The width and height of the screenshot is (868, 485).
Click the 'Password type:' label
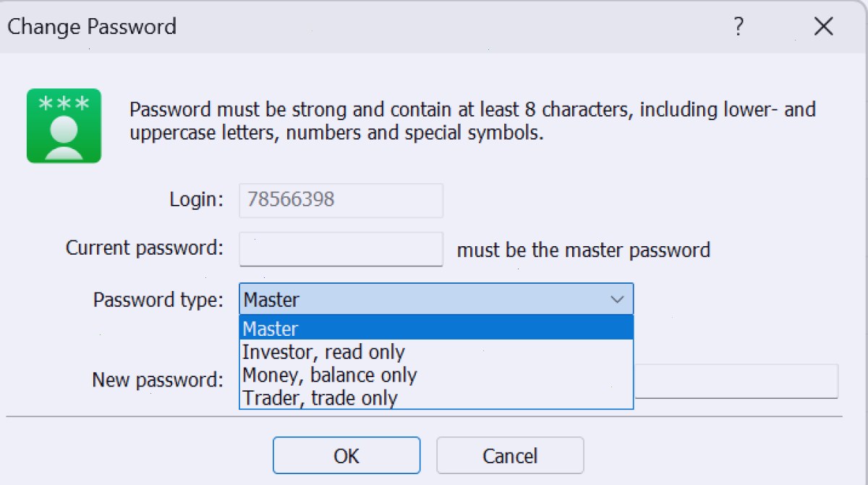pos(158,300)
